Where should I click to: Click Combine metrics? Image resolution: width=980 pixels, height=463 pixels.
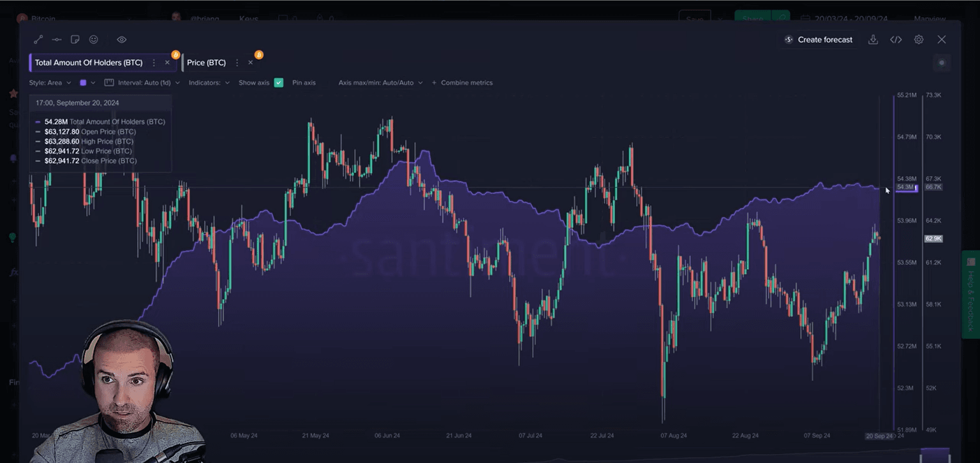click(x=466, y=82)
